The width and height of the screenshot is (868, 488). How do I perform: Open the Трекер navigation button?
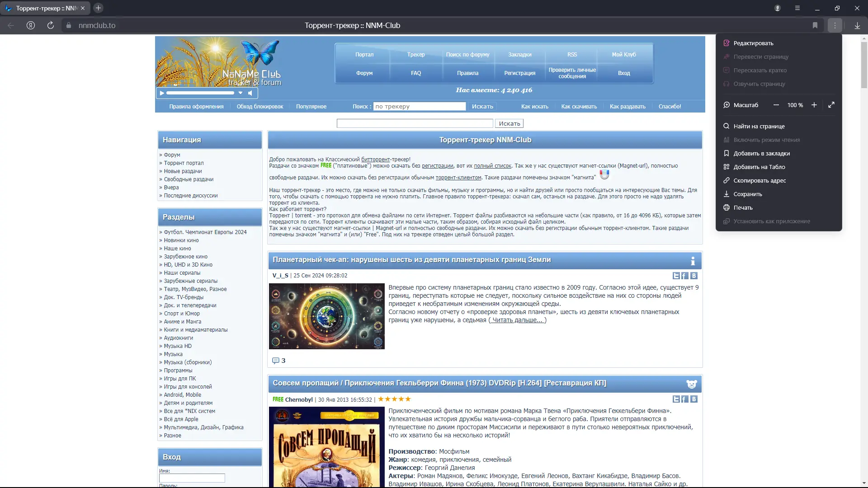[415, 55]
